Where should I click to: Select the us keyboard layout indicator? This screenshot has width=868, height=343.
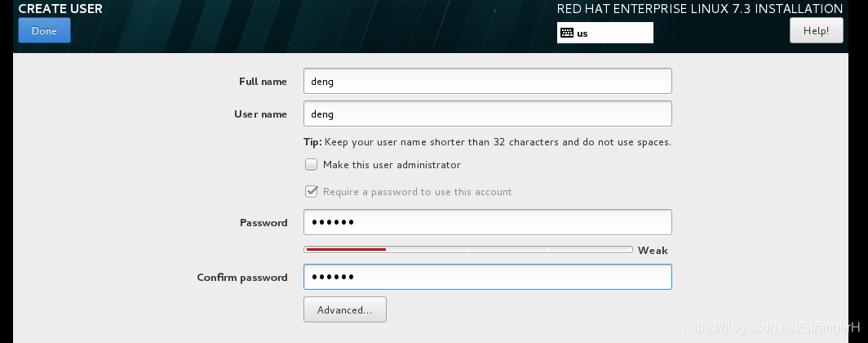(605, 33)
